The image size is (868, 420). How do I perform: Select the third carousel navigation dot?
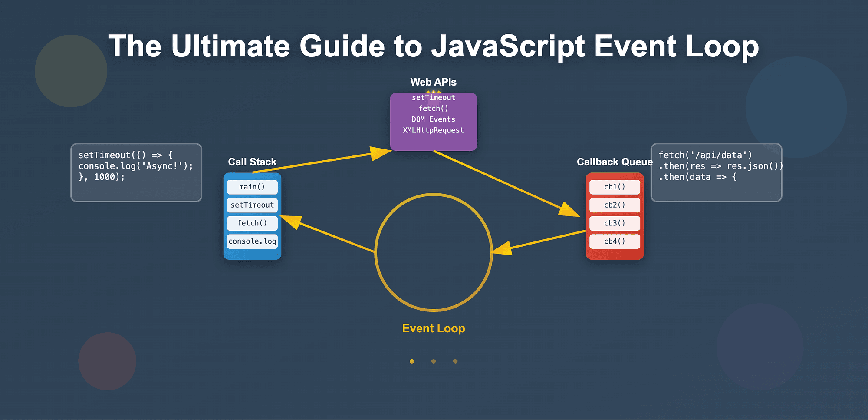click(455, 361)
